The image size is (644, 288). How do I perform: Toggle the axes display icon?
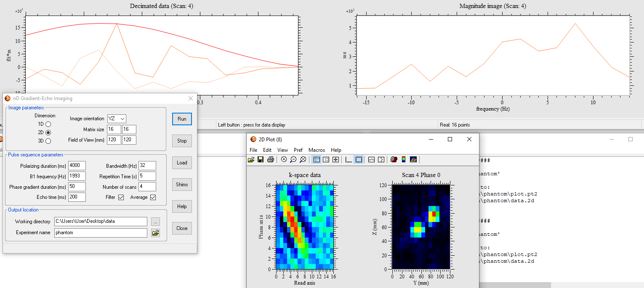[x=349, y=159]
